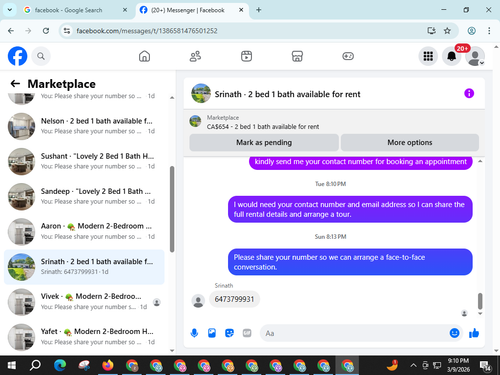Choose a GIF icon in composer
The image size is (500, 375).
(x=247, y=333)
